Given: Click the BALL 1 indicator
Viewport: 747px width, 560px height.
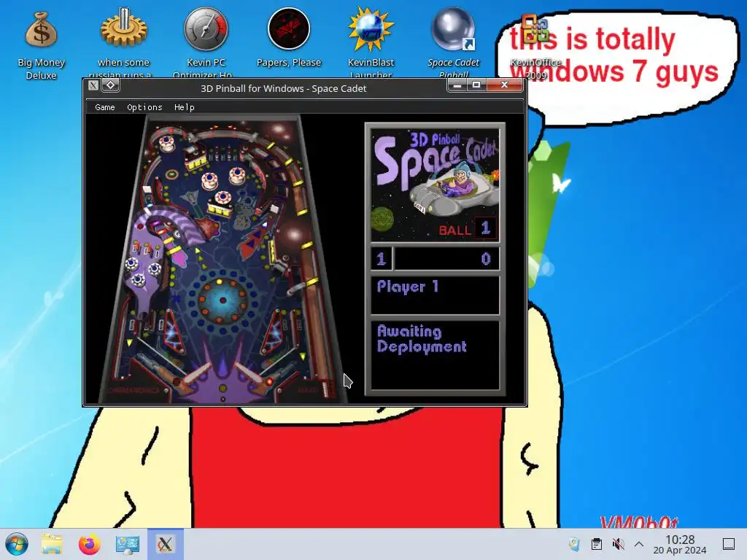Looking at the screenshot, I should [x=467, y=229].
